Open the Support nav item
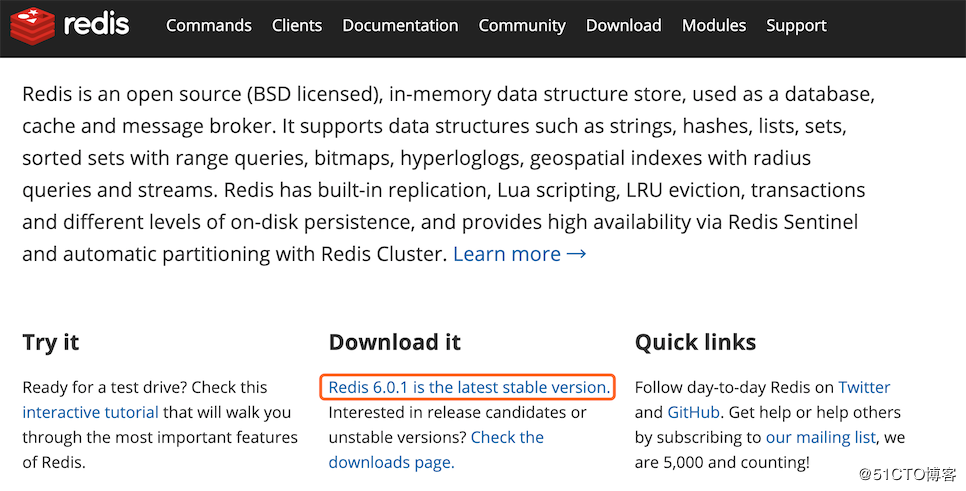Viewport: 966px width, 491px height. 797,26
